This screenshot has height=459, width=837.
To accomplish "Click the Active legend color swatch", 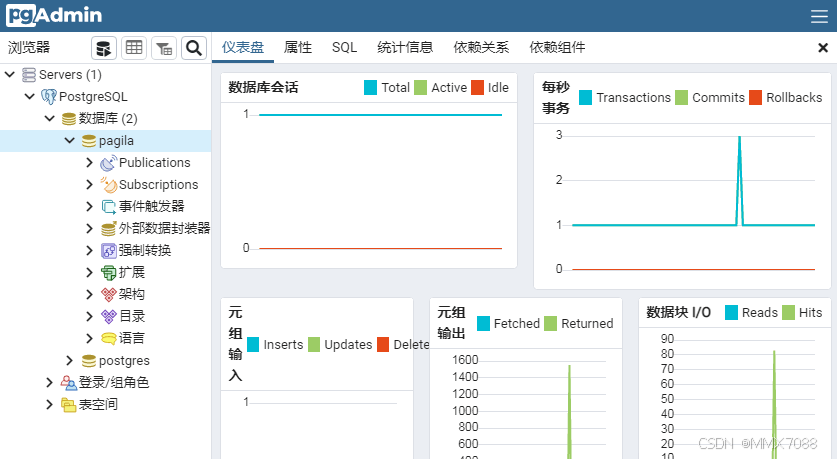I will [x=421, y=88].
